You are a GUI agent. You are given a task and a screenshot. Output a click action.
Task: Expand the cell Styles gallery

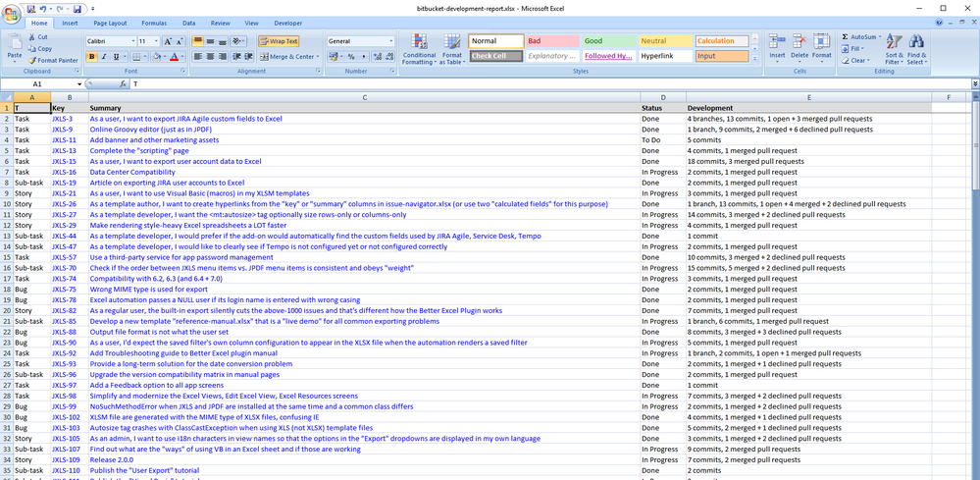coord(754,59)
